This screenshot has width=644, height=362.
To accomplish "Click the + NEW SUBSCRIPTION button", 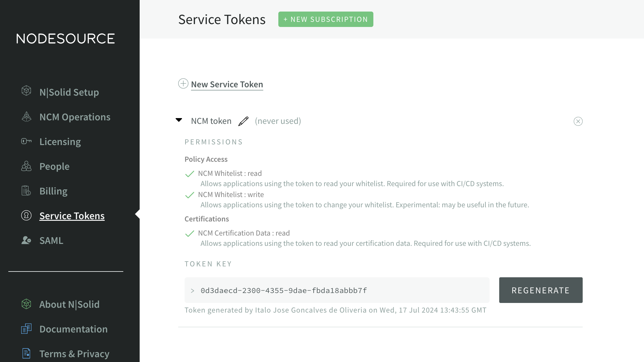I will 326,19.
